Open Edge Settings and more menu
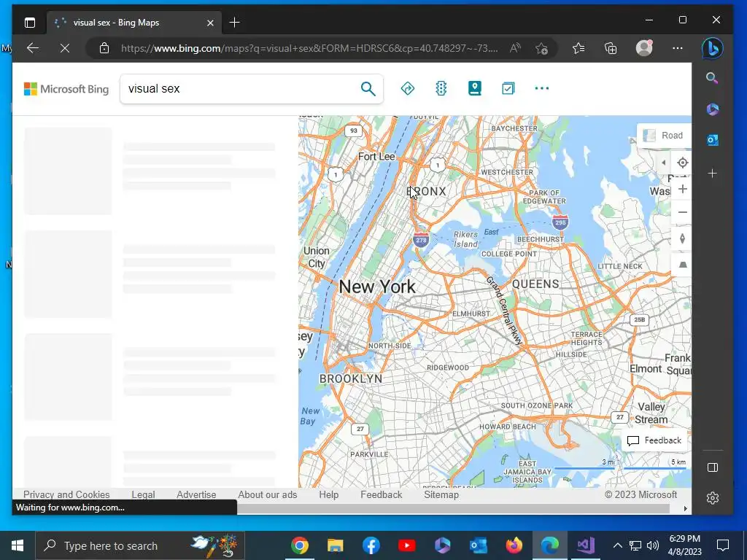The height and width of the screenshot is (560, 747). [x=678, y=48]
